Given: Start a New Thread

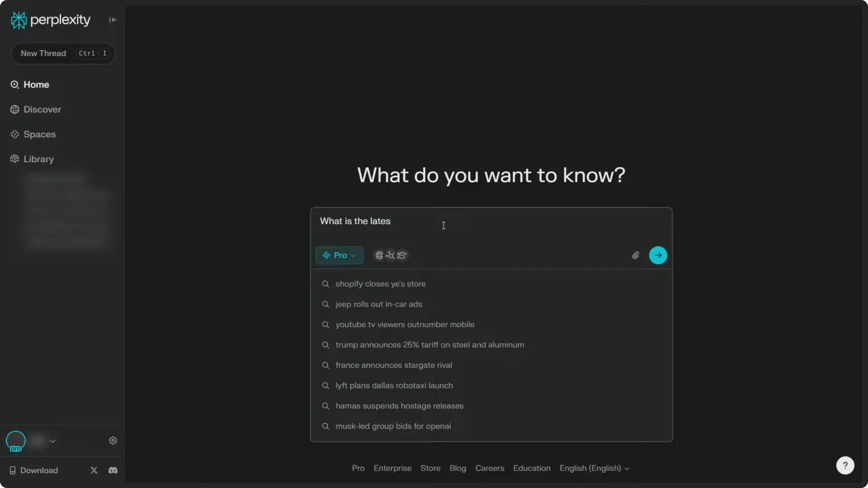Looking at the screenshot, I should [43, 53].
